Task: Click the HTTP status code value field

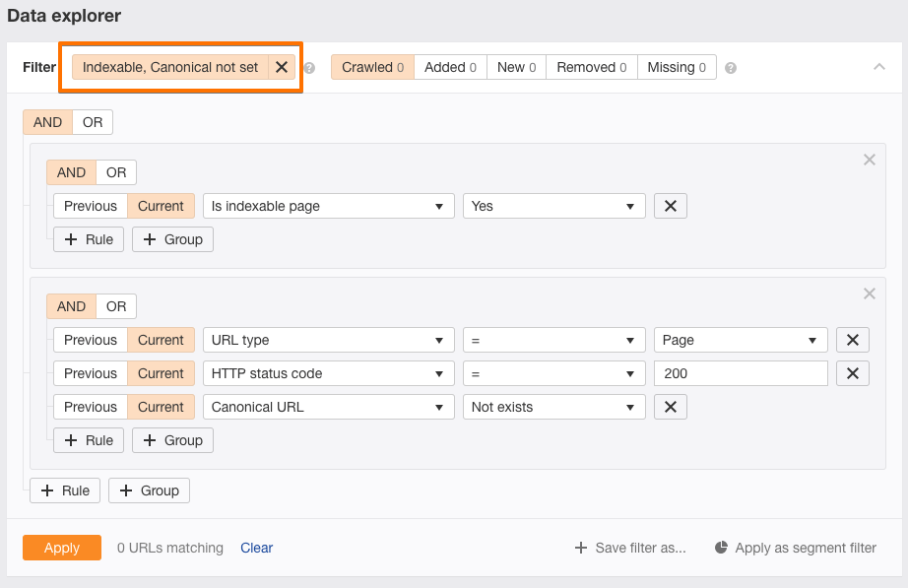Action: (740, 373)
